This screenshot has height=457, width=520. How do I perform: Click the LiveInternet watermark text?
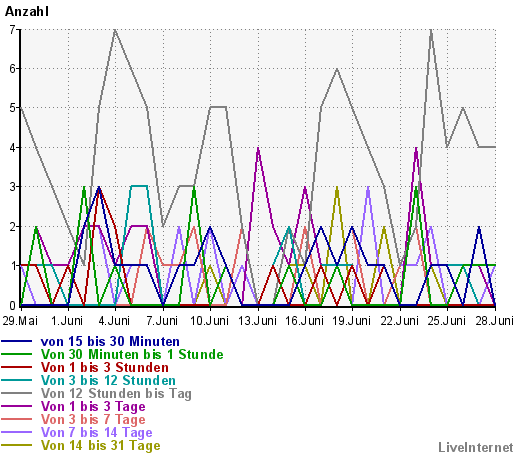tap(476, 447)
